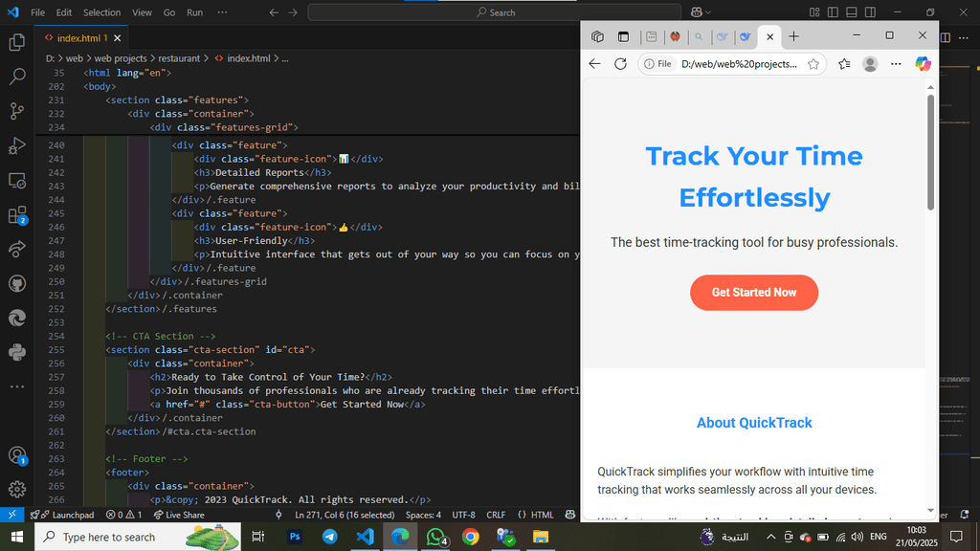Toggle panel layout button

(851, 12)
